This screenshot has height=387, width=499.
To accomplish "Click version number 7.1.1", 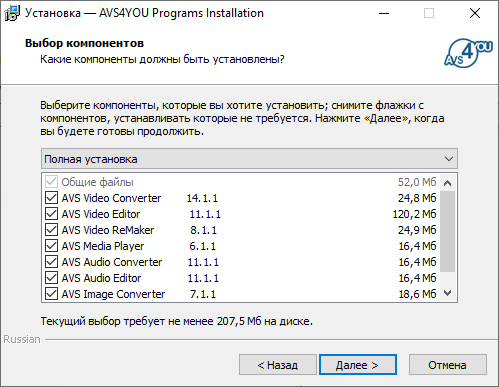I will (x=203, y=294).
